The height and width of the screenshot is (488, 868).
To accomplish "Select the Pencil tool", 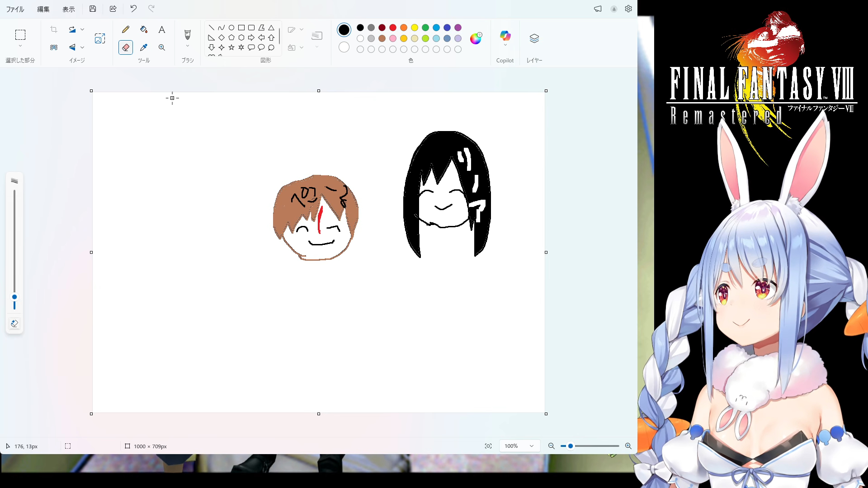I will pyautogui.click(x=126, y=30).
